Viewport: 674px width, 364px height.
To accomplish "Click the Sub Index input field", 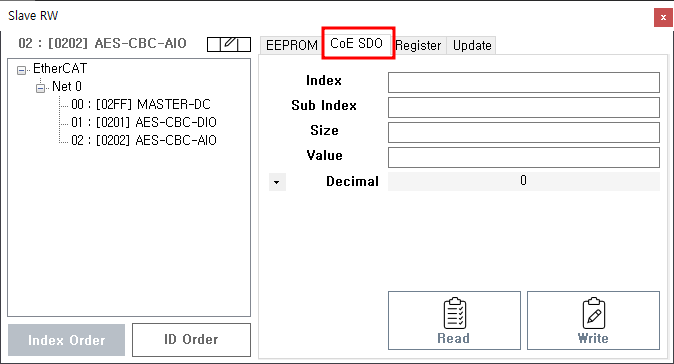I will [524, 107].
